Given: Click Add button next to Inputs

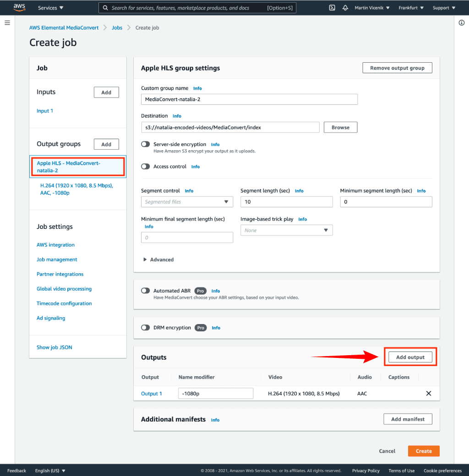Looking at the screenshot, I should (x=106, y=92).
